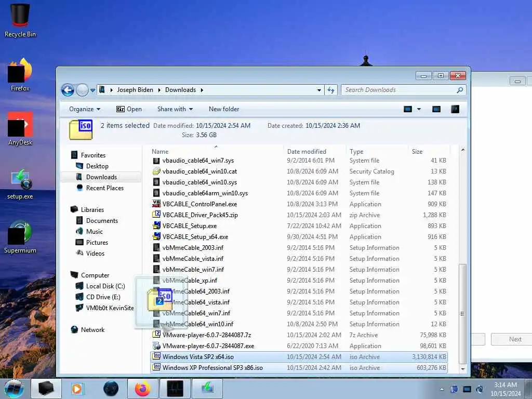Open the Windows Start orb

click(14, 389)
